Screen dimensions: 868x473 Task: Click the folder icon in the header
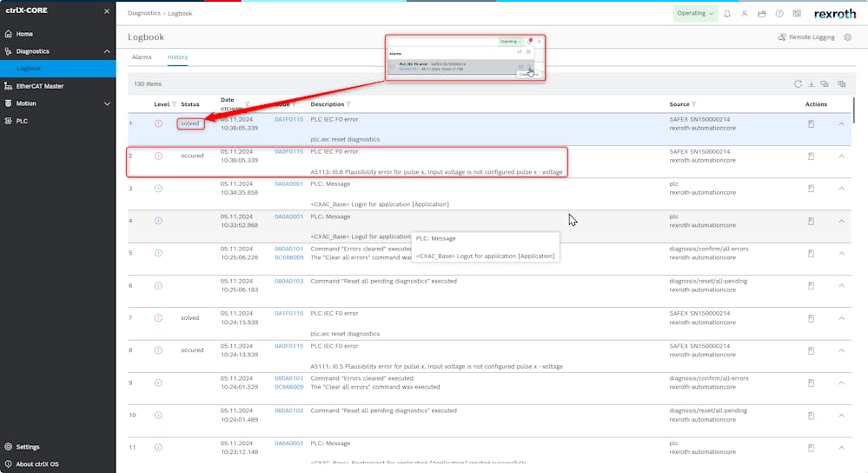pos(762,13)
